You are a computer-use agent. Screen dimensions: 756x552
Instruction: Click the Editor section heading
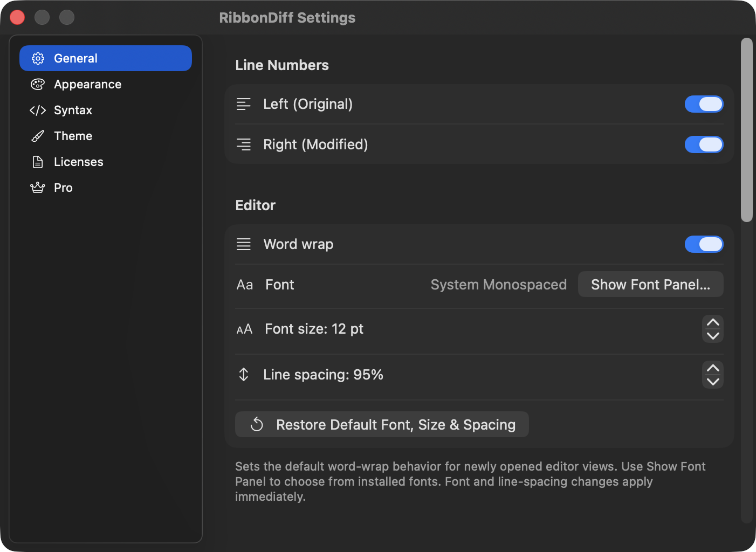[x=256, y=205]
